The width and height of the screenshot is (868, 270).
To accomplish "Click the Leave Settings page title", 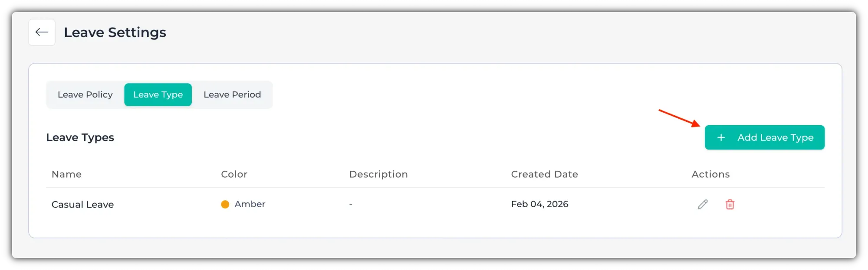I will click(x=115, y=33).
